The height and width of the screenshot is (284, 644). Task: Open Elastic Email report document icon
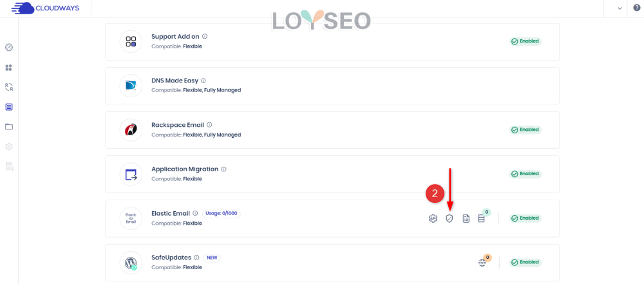point(466,218)
